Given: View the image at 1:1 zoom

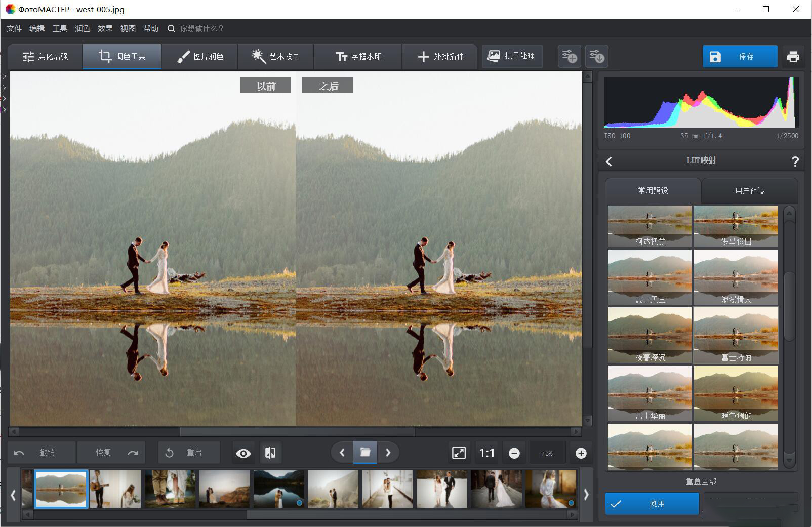Looking at the screenshot, I should coord(486,453).
